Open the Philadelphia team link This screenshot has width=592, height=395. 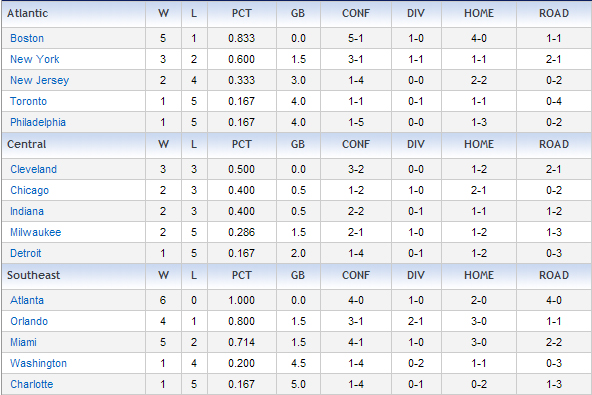click(x=38, y=122)
